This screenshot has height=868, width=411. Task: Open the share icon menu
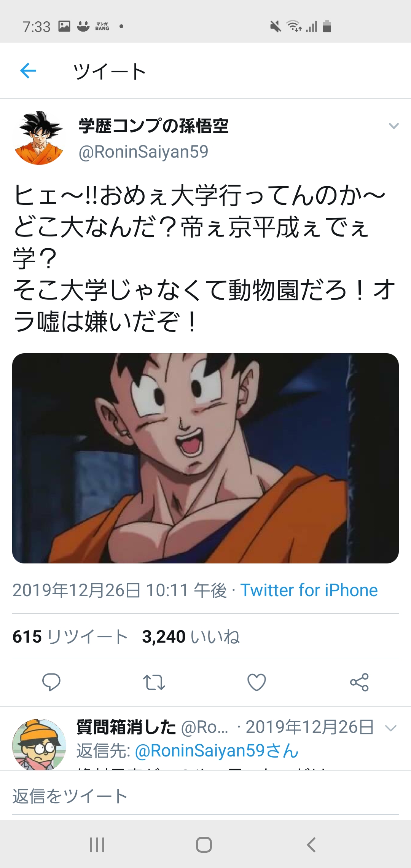tap(360, 682)
